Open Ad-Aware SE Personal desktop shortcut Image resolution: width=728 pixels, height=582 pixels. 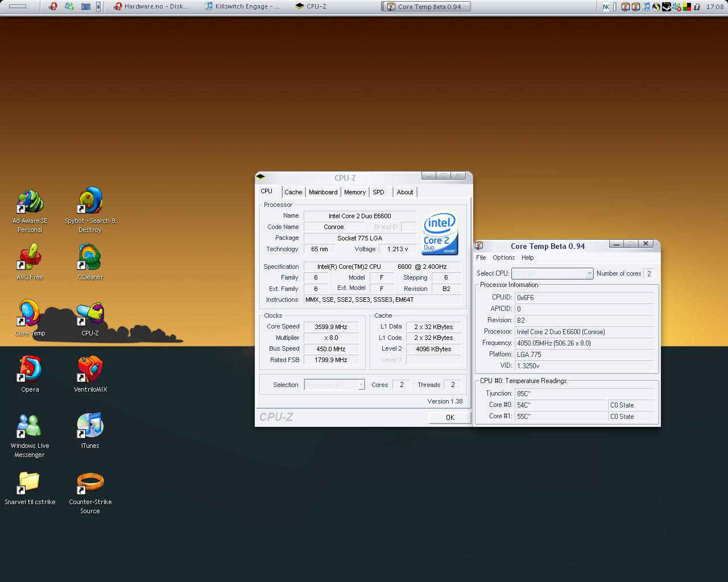point(30,210)
